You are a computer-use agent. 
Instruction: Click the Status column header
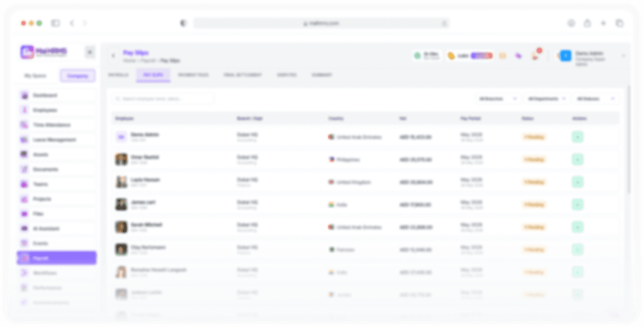528,118
